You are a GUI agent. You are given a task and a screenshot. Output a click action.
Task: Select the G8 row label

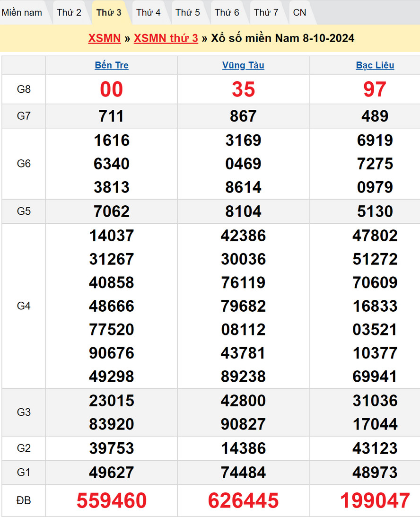24,89
